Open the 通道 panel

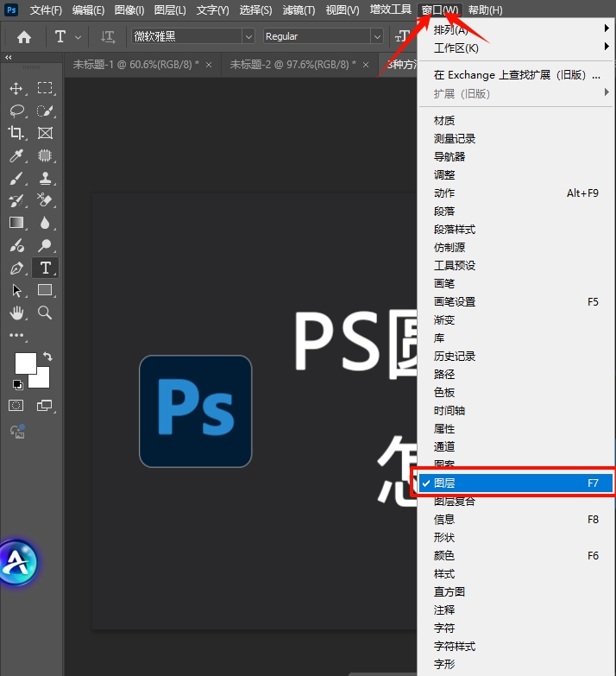(x=516, y=446)
